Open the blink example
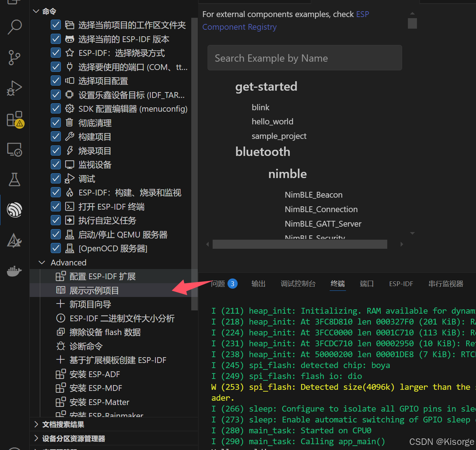This screenshot has height=450, width=476. click(x=260, y=107)
